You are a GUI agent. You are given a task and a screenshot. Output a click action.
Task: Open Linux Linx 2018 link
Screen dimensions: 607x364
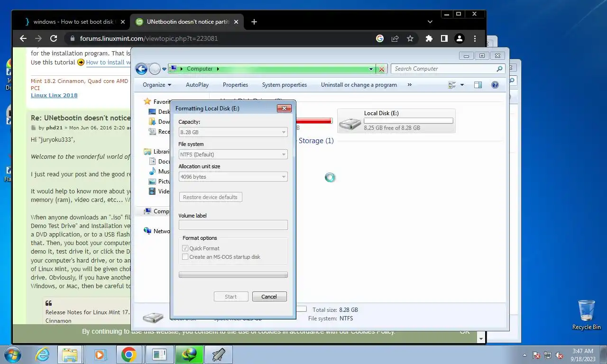pyautogui.click(x=54, y=95)
